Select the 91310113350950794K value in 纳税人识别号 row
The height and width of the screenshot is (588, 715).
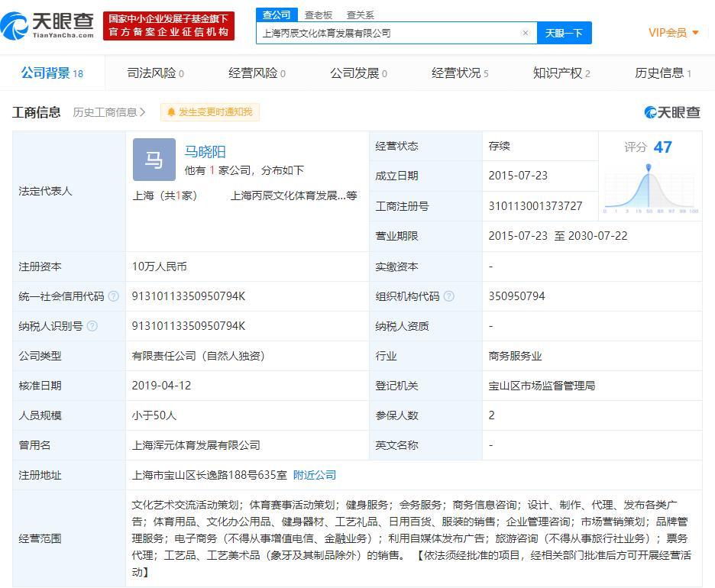click(189, 326)
